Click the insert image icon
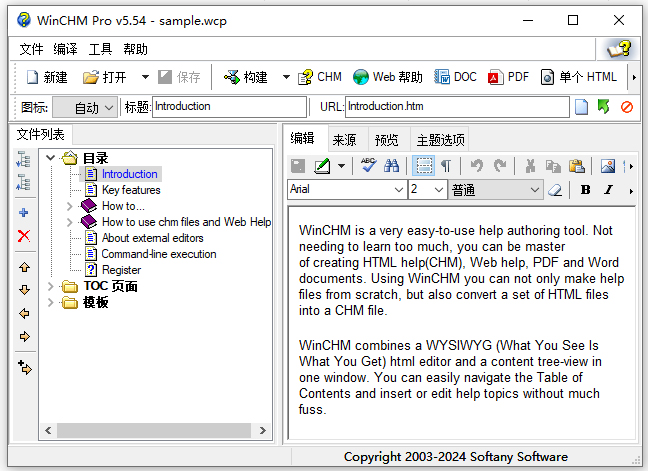Image resolution: width=648 pixels, height=471 pixels. pyautogui.click(x=608, y=166)
